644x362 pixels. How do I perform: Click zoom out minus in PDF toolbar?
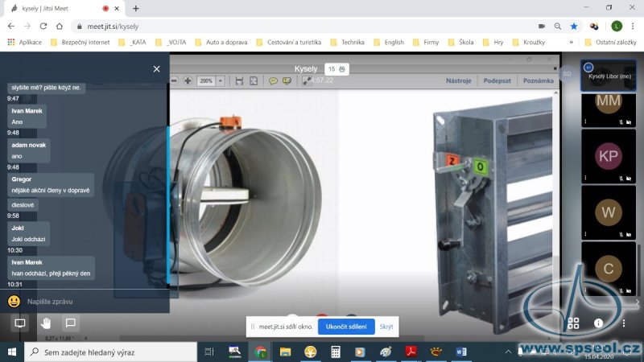(174, 80)
